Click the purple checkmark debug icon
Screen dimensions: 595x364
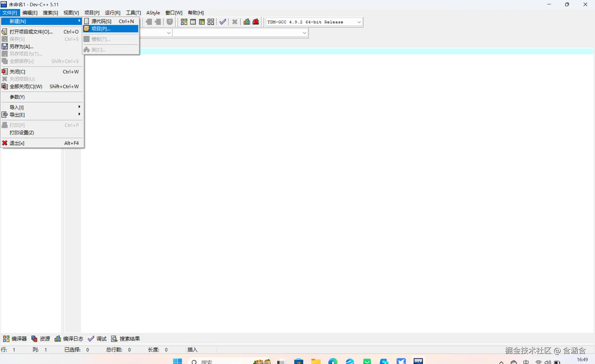tap(223, 22)
